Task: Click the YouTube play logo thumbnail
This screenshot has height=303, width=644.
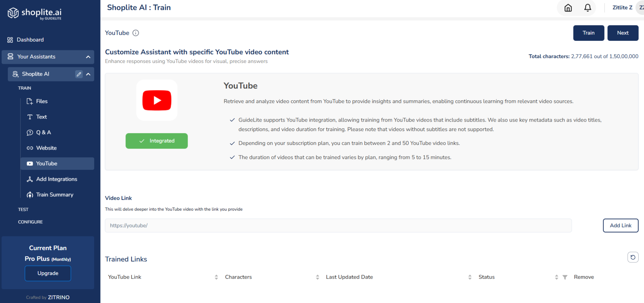Action: click(157, 100)
